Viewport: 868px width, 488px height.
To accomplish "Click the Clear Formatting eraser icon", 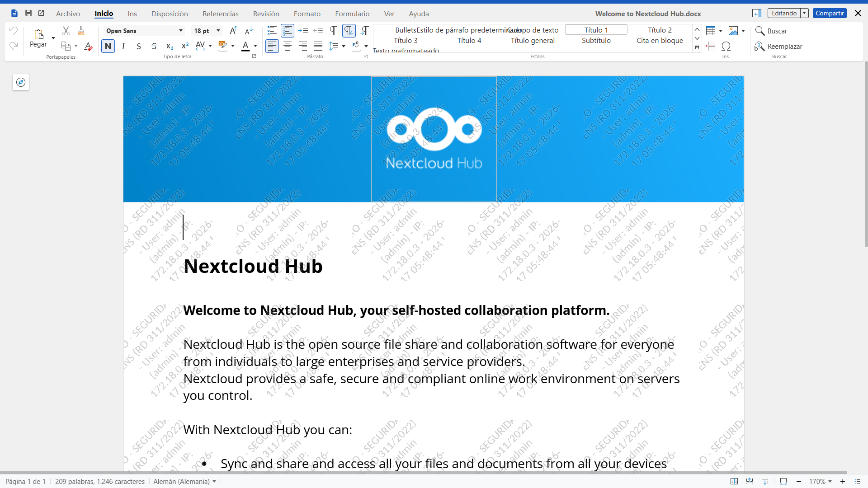I will coord(89,46).
